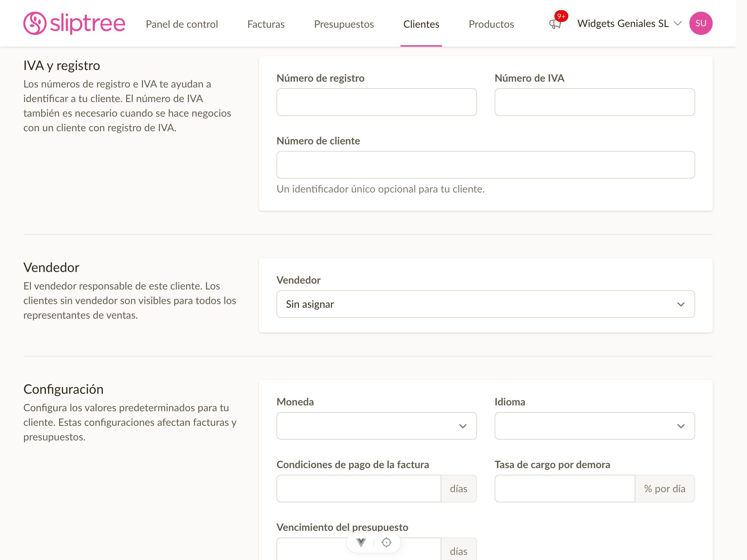
Task: Focus the Número de cliente field
Action: point(485,165)
